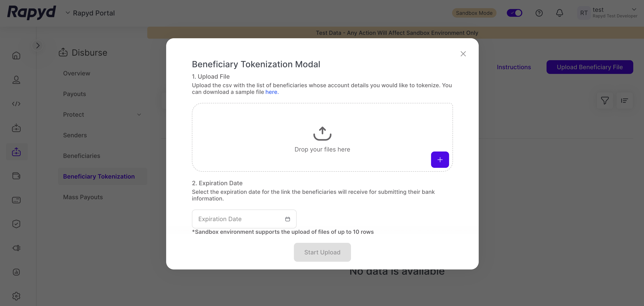
Task: Expand the Protect submenu
Action: pos(139,115)
